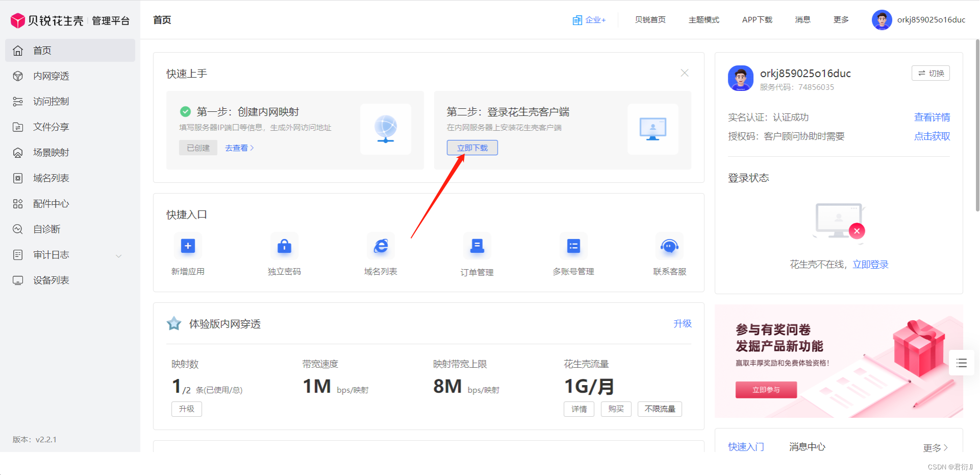980x475 pixels.
Task: Expand the 审计日志 submenu chevron
Action: click(x=119, y=255)
